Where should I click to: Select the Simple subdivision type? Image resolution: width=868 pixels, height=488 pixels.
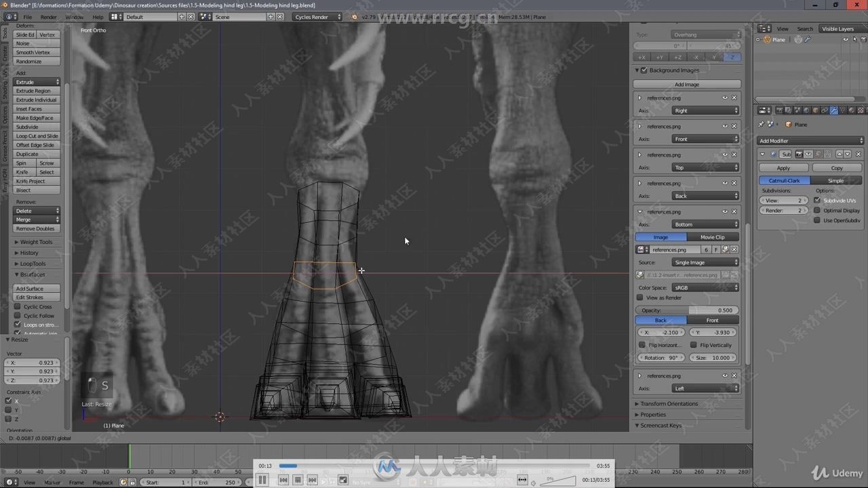pos(836,180)
